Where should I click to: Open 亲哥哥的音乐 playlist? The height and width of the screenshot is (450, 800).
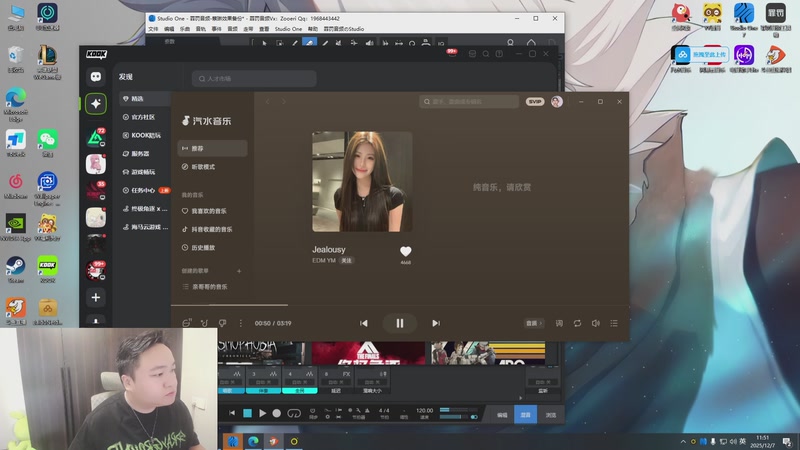[212, 287]
